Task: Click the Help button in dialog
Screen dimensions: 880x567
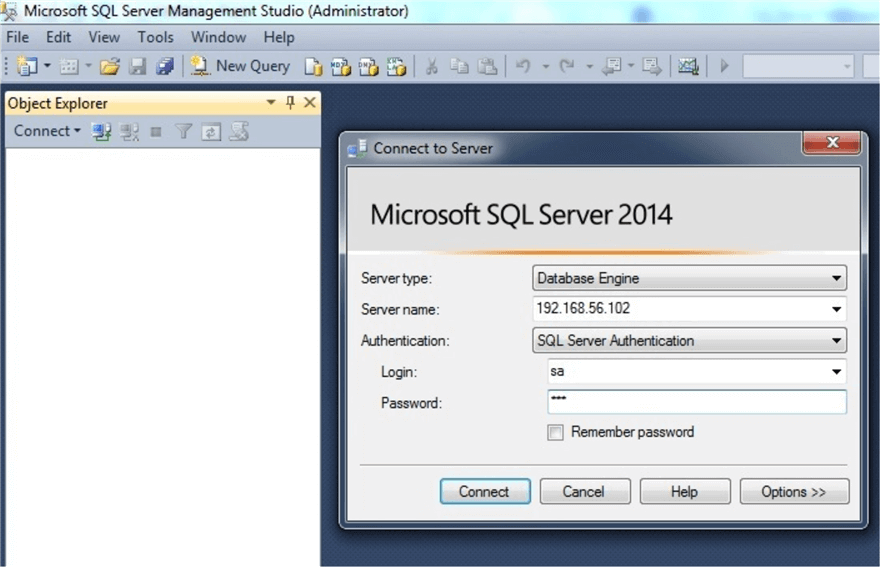Action: point(685,492)
